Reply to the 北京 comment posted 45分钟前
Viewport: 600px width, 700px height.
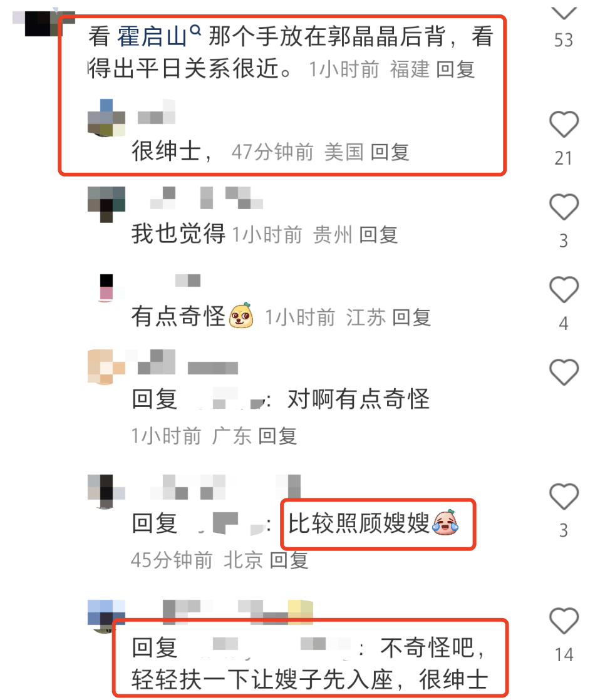289,560
